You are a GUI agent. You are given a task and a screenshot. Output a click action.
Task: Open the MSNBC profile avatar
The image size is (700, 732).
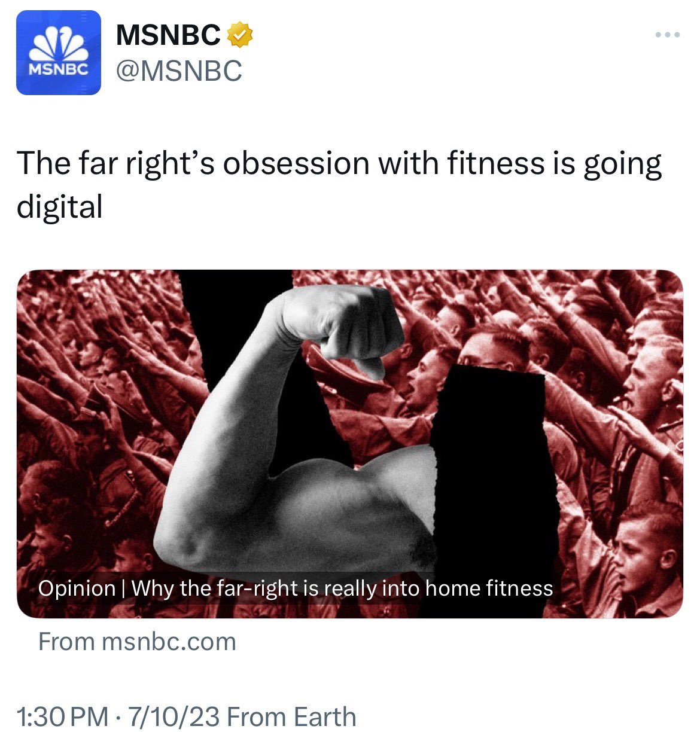click(x=59, y=53)
